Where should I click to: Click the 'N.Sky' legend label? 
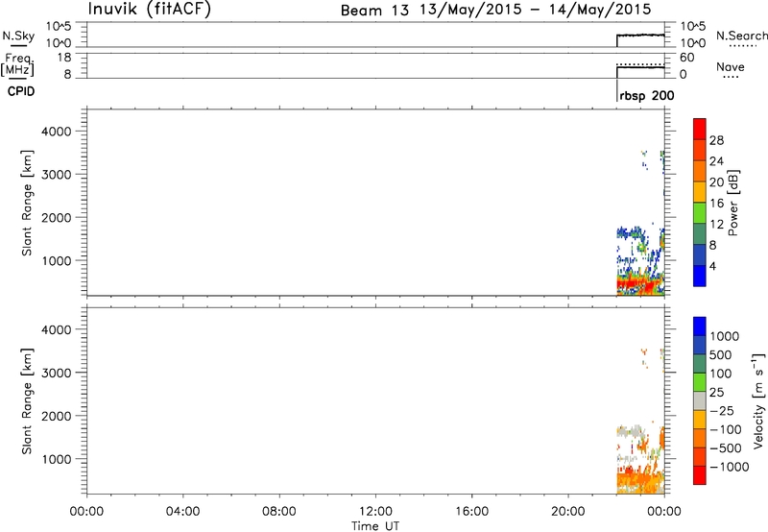click(x=18, y=36)
